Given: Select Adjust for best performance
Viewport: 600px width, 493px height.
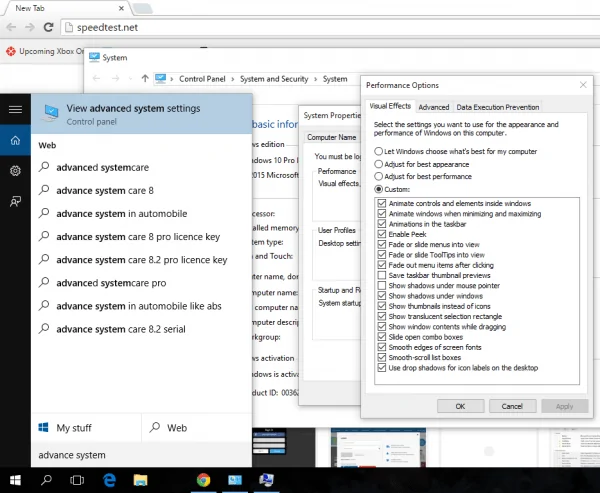Looking at the screenshot, I should pyautogui.click(x=378, y=176).
